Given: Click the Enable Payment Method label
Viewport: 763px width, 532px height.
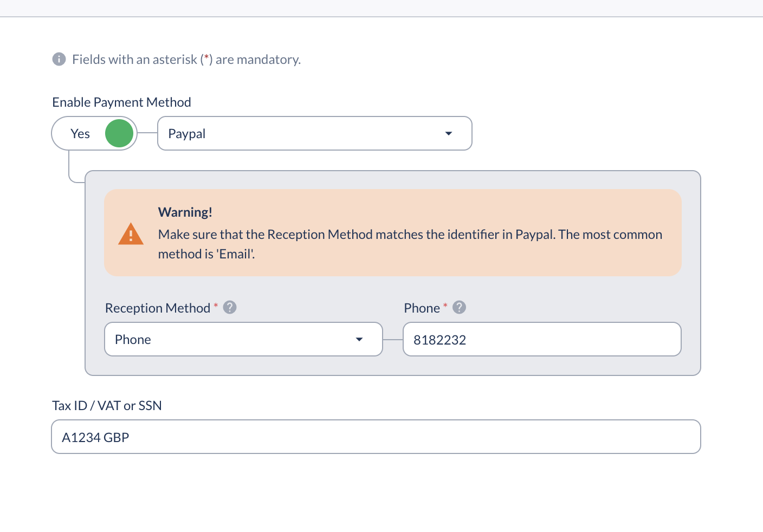Looking at the screenshot, I should click(x=121, y=102).
